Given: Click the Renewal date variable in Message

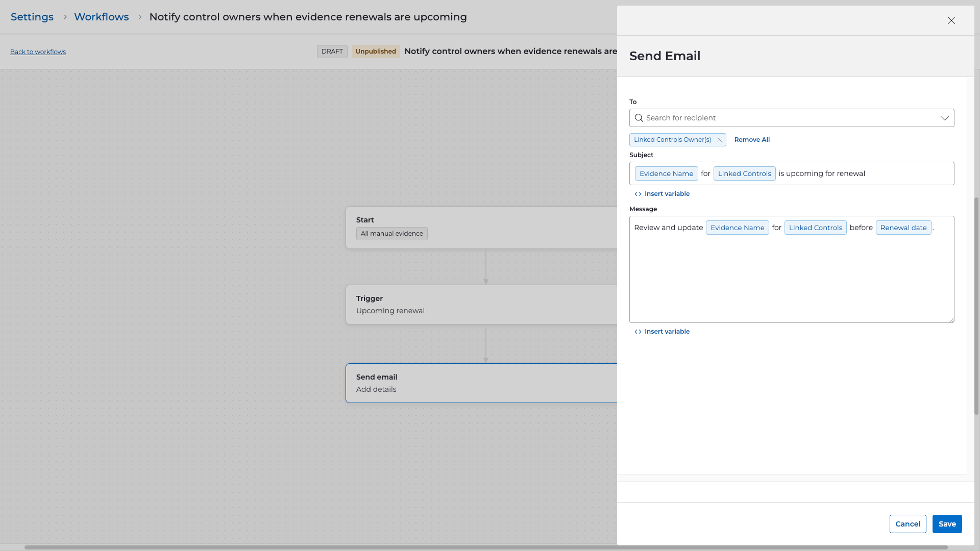Looking at the screenshot, I should 903,228.
